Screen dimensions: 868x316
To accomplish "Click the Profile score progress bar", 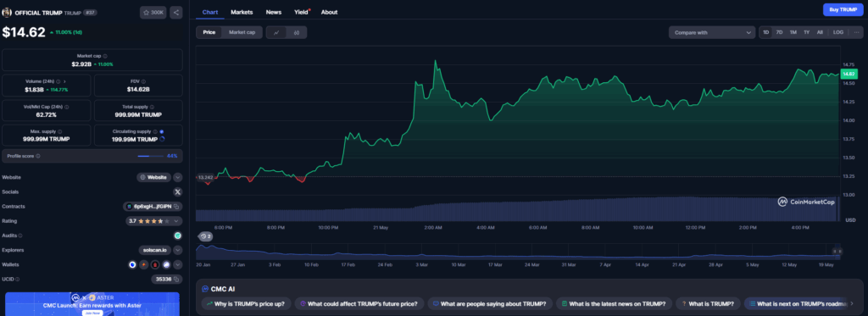I will point(151,156).
